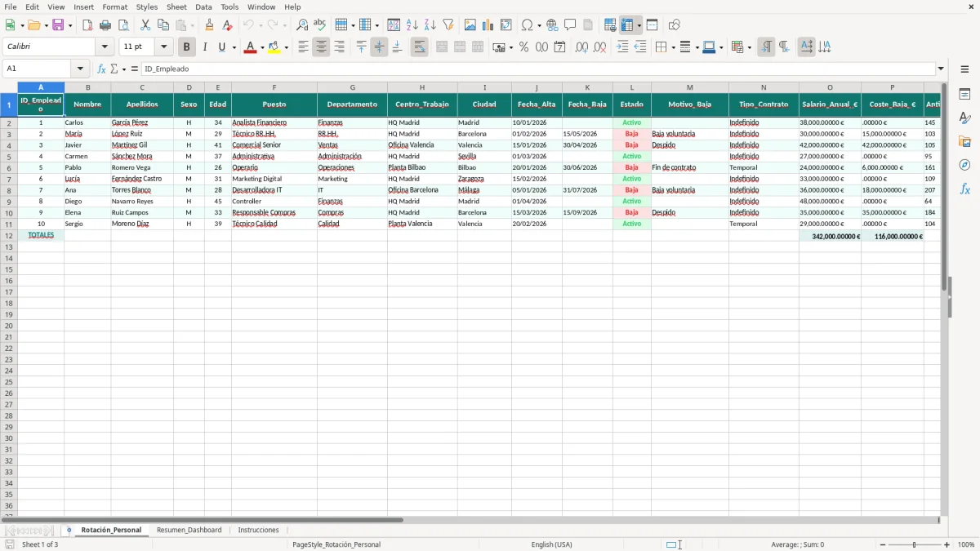Toggle Wrap Text button
Viewport: 980px width, 551px height.
click(x=419, y=47)
